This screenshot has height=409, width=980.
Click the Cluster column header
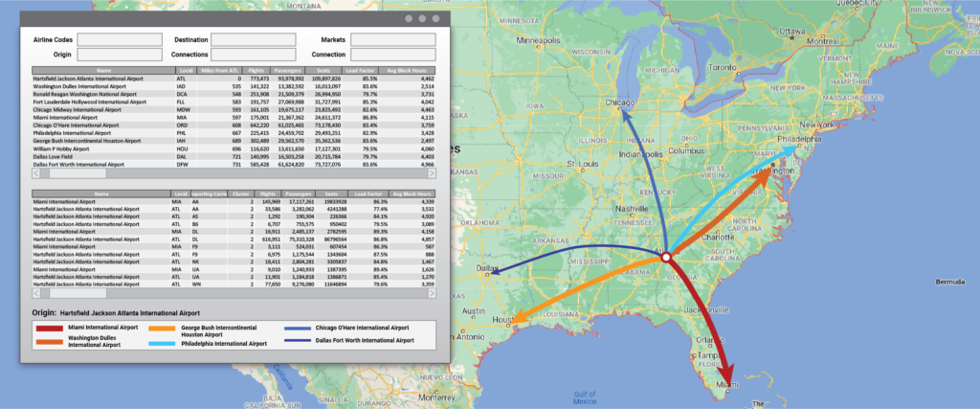click(238, 193)
